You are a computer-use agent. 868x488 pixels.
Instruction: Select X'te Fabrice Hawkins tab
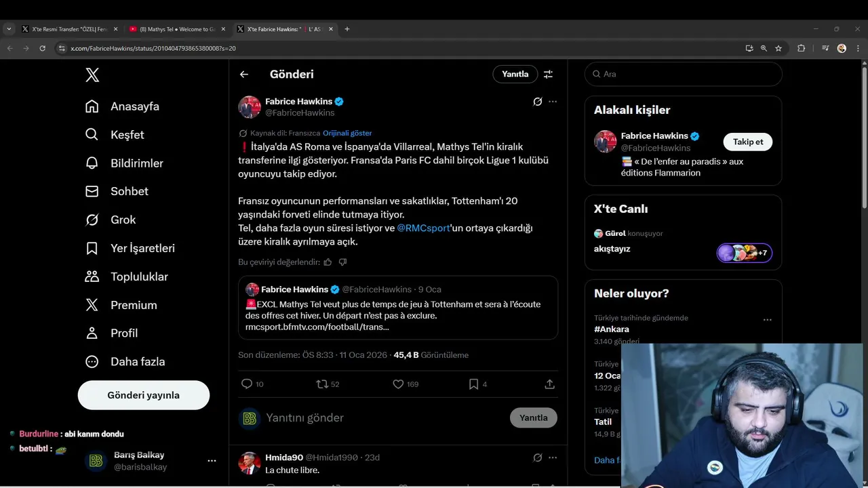284,29
